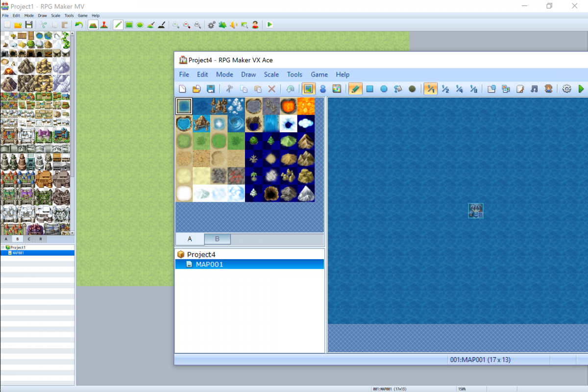Open project folder icon in RPG Maker MV toolbar
This screenshot has width=588, height=392.
[18, 24]
